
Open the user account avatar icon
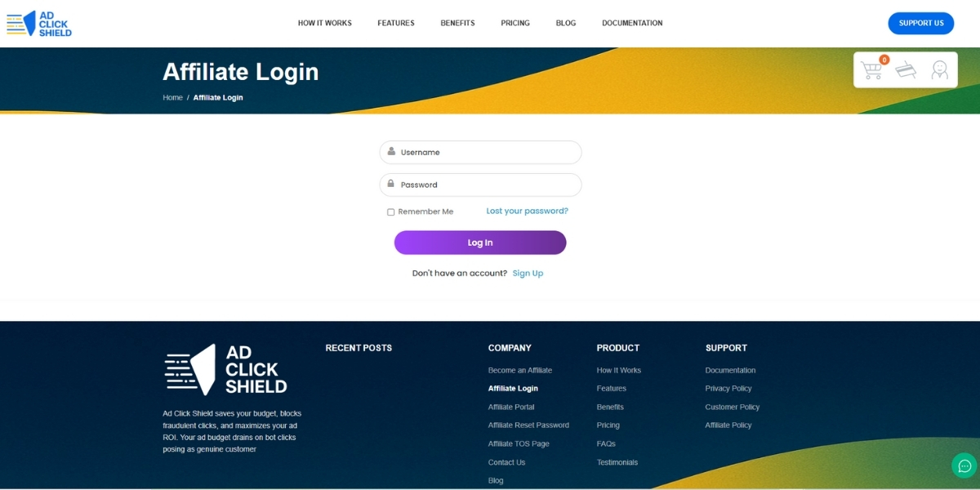(x=940, y=70)
